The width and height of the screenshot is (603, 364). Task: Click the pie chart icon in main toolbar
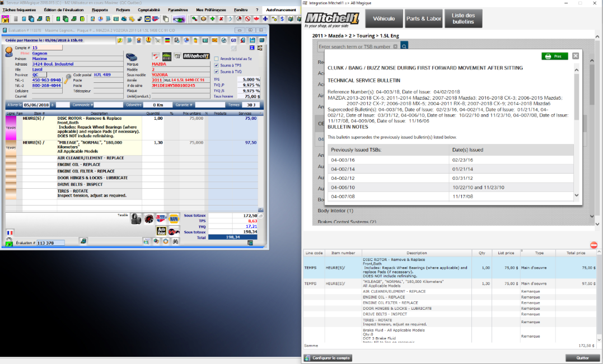[x=100, y=18]
